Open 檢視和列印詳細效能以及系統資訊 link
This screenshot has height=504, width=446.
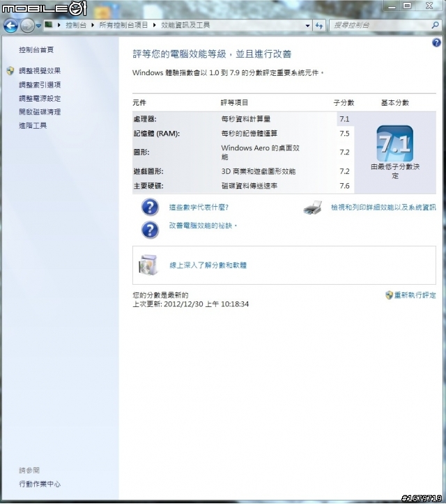pos(383,207)
